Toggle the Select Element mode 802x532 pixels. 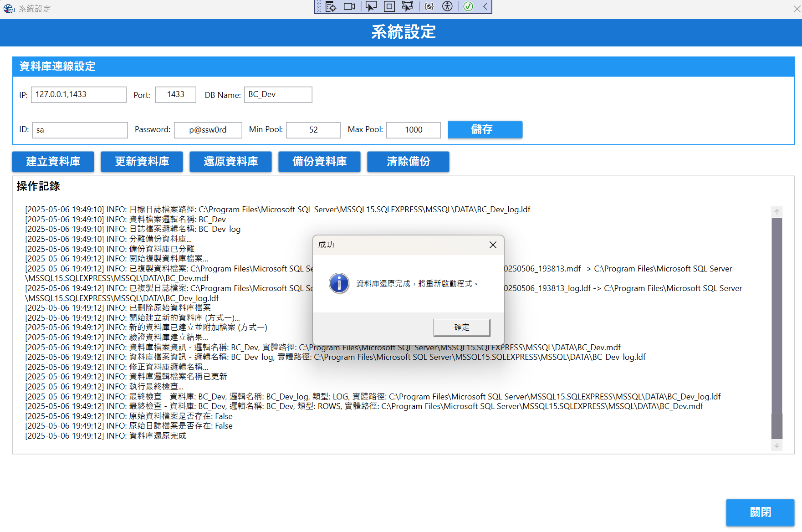(x=371, y=6)
